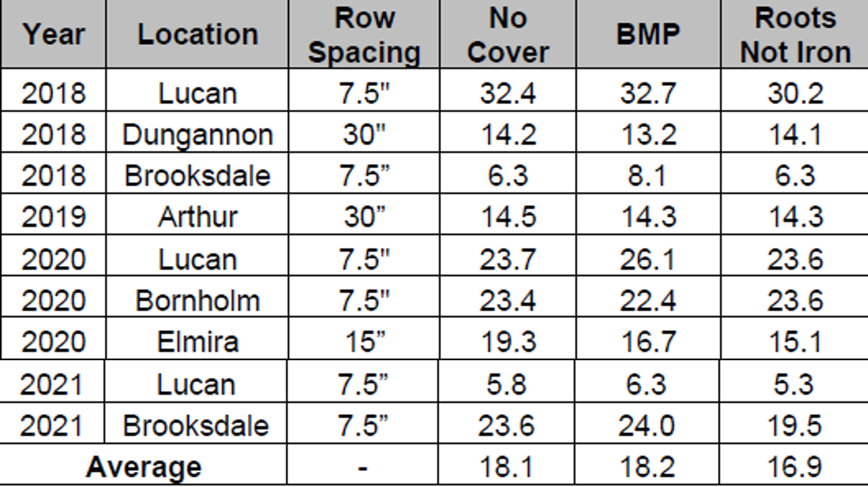Click the Location column header
The width and height of the screenshot is (868, 487).
point(198,34)
